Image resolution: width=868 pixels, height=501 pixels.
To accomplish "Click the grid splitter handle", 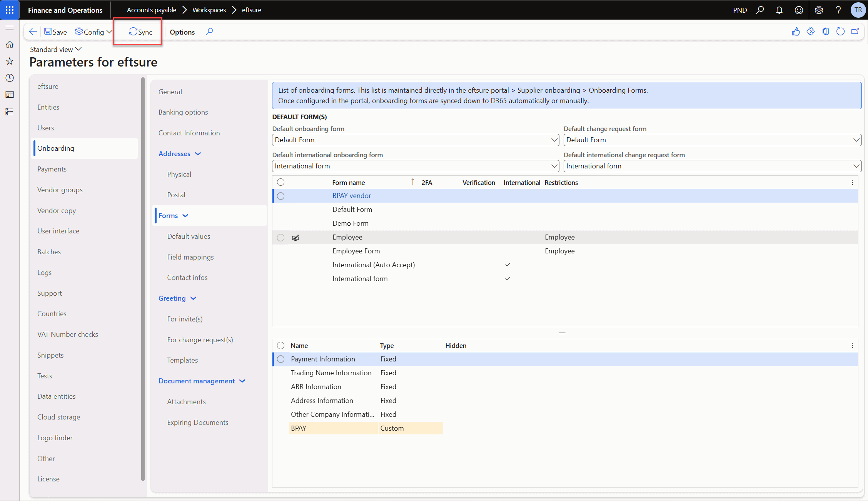I will pos(562,333).
